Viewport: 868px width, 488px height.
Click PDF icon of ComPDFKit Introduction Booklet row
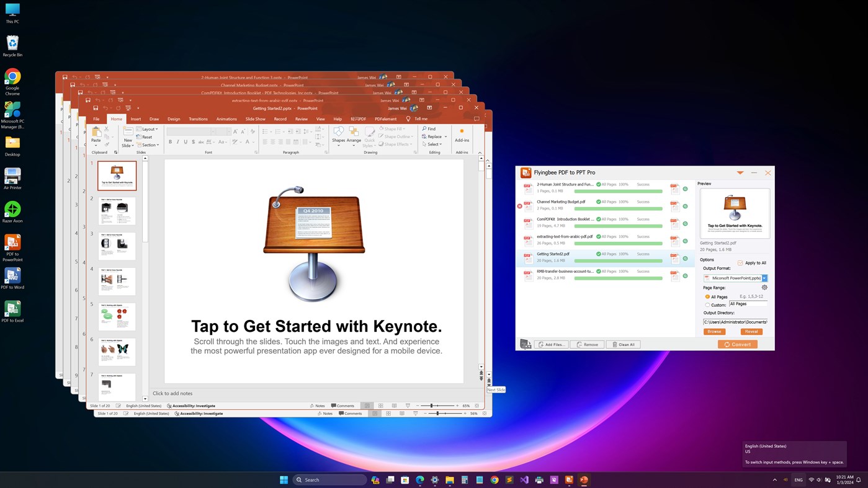point(528,223)
